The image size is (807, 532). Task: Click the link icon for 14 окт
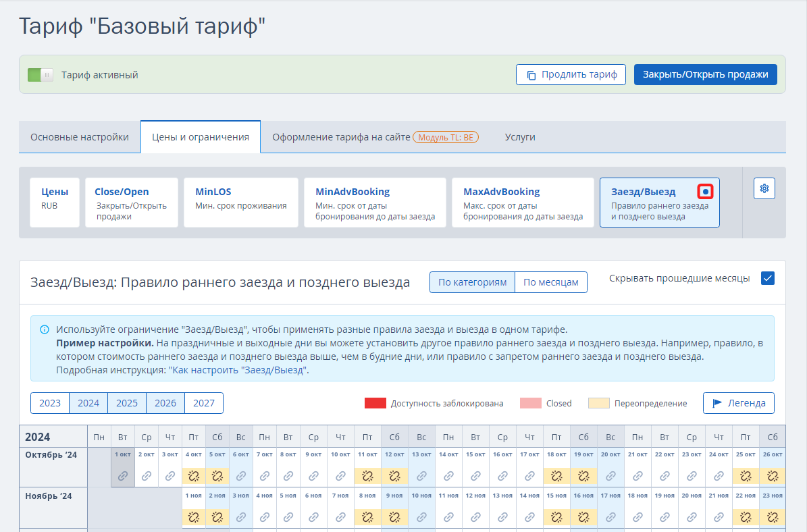click(x=448, y=476)
